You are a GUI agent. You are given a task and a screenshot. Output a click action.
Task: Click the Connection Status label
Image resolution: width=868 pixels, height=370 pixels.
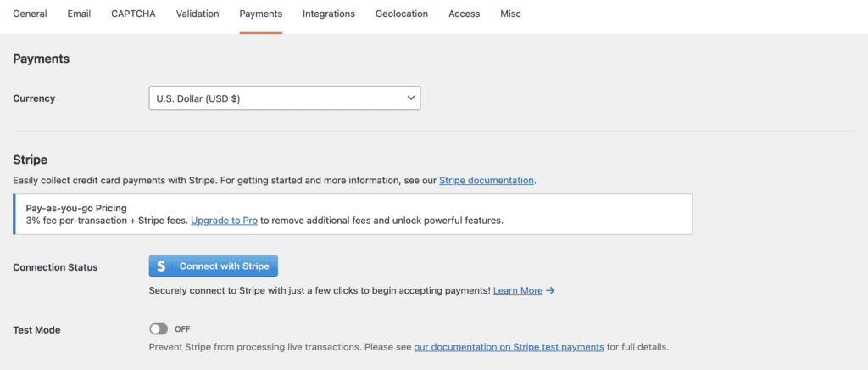[x=55, y=267]
